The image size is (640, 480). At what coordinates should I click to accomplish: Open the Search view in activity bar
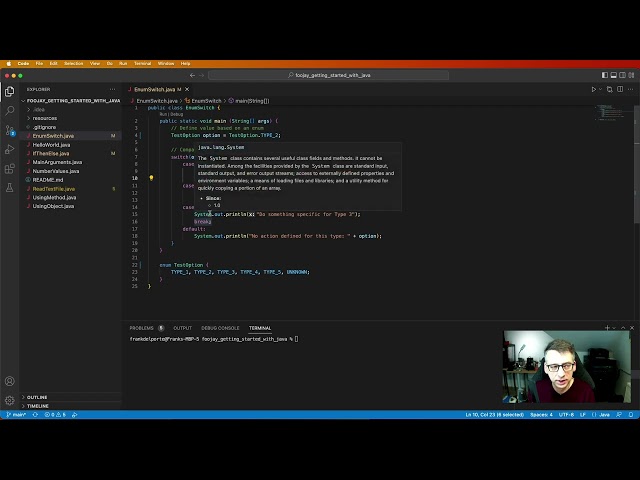tap(10, 111)
